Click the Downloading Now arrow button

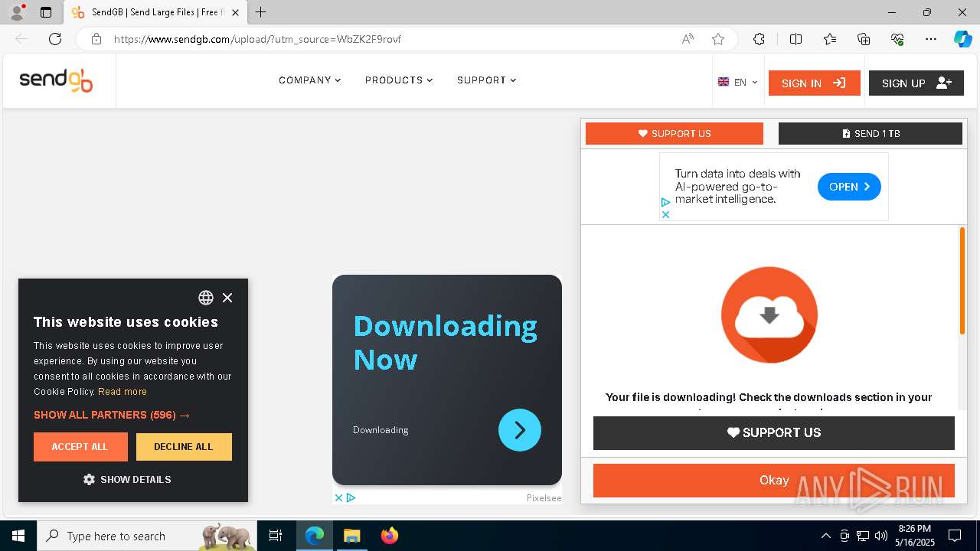[x=520, y=430]
